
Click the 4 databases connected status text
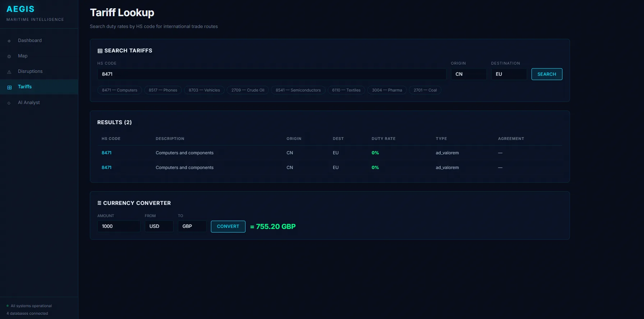[27, 313]
